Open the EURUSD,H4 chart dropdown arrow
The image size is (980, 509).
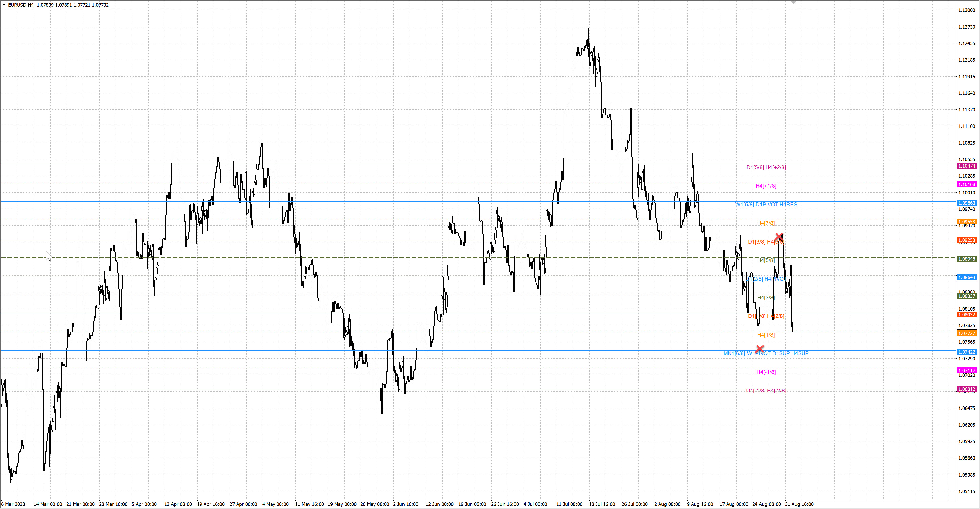click(4, 5)
